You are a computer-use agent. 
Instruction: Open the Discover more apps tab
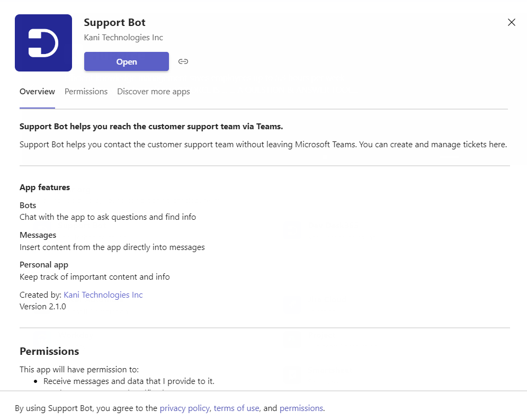point(153,92)
